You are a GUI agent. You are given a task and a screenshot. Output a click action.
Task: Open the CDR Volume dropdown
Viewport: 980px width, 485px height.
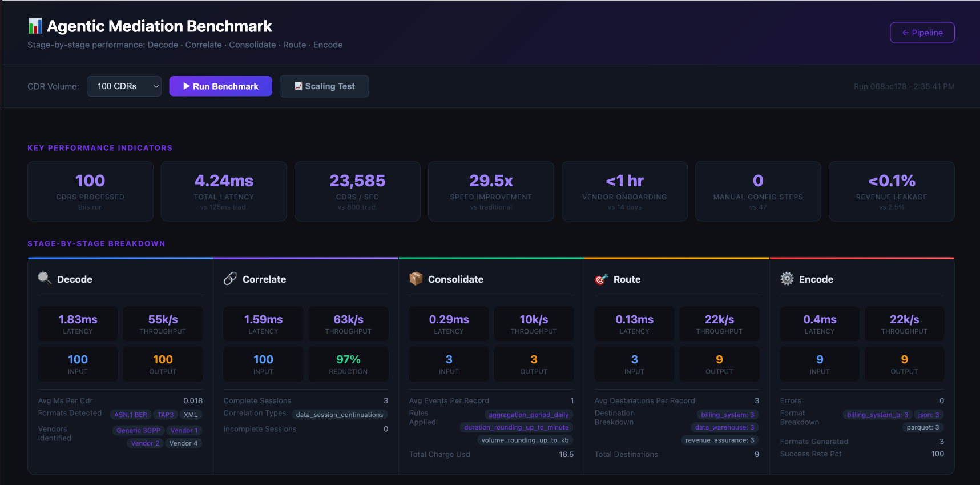[x=124, y=86]
